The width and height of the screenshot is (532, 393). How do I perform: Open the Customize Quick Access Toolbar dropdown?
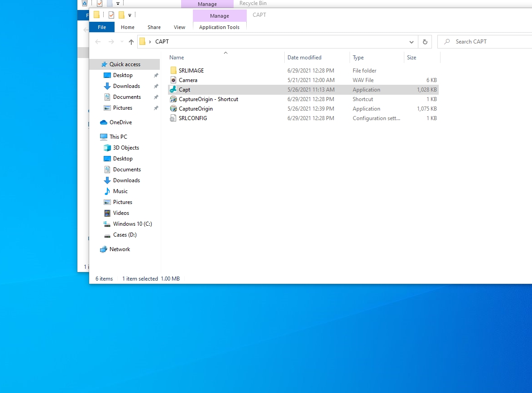coord(129,15)
